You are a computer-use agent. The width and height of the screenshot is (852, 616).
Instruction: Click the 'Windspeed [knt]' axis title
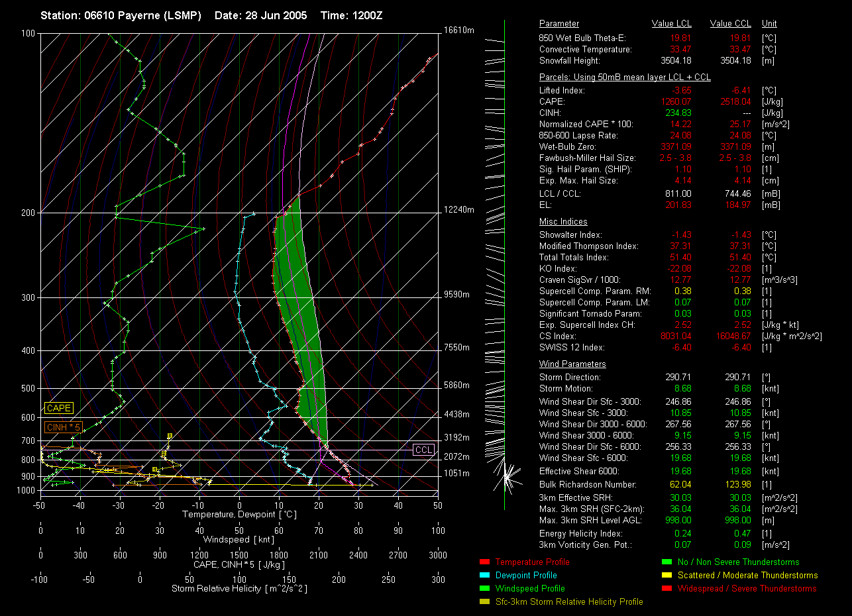[239, 540]
